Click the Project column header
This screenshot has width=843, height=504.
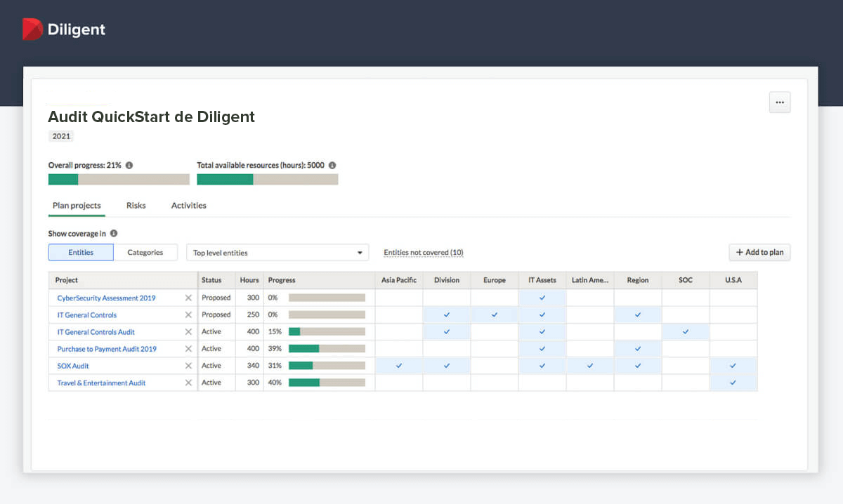click(x=123, y=280)
